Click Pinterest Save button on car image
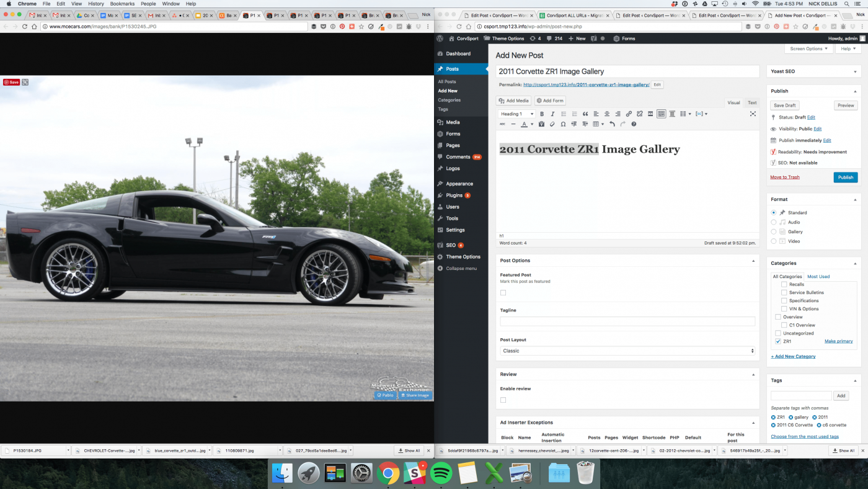Viewport: 868px width, 489px height. [11, 82]
